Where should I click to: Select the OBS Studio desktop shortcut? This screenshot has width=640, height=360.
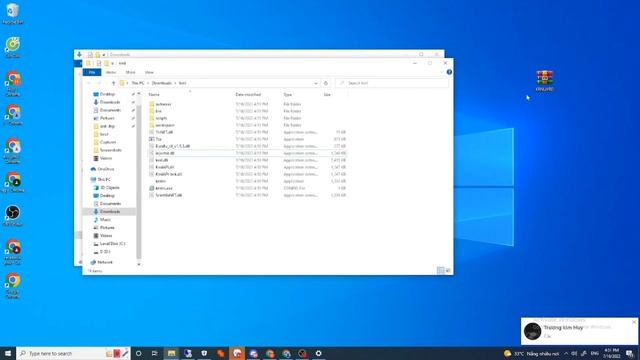pos(13,216)
